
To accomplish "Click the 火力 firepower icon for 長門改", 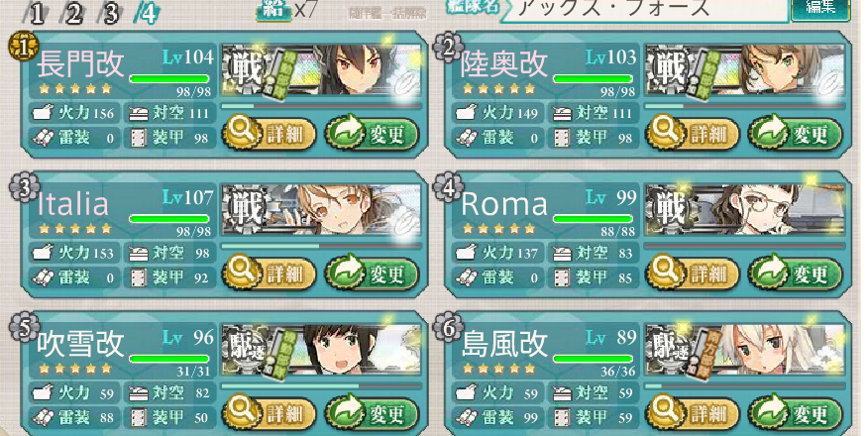I will 44,113.
